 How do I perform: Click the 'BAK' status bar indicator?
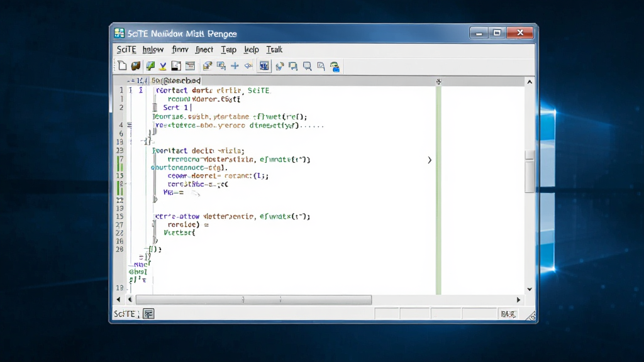[x=508, y=314]
